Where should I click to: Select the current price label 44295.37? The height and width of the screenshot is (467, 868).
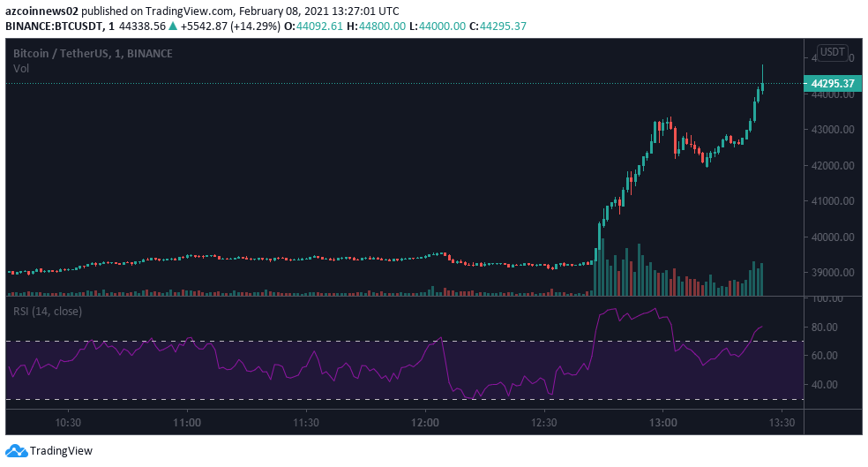pyautogui.click(x=833, y=84)
